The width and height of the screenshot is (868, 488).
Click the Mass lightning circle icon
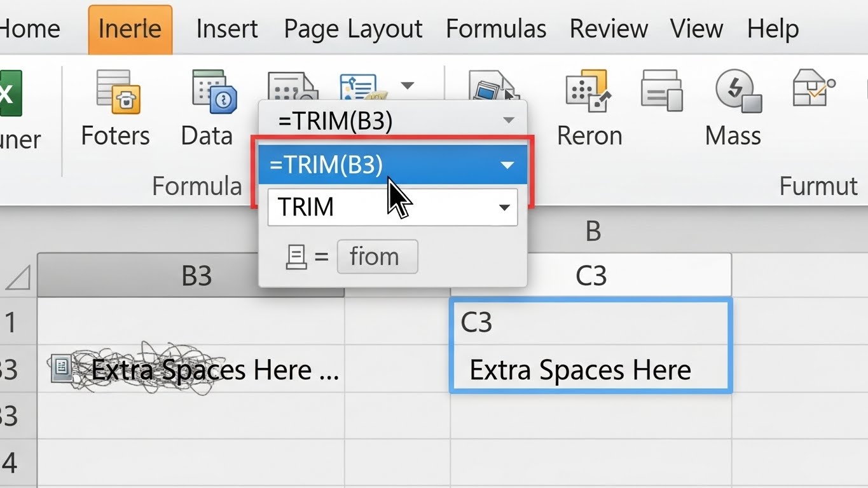coord(738,91)
